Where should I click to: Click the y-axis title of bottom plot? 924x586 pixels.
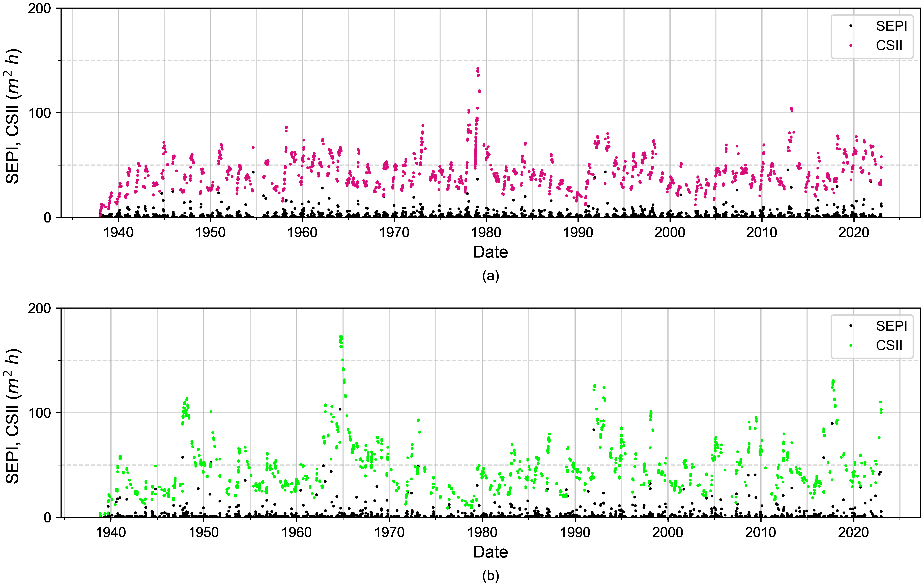click(x=13, y=416)
